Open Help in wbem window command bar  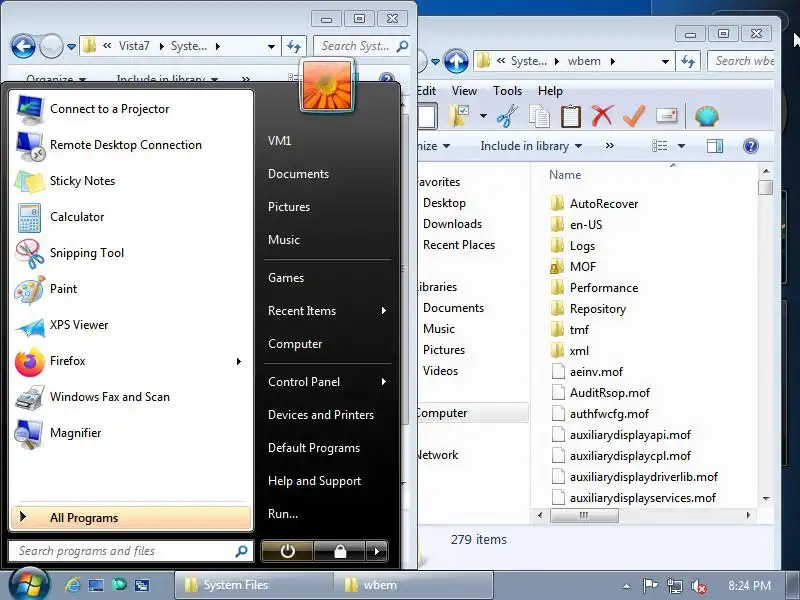click(x=751, y=146)
